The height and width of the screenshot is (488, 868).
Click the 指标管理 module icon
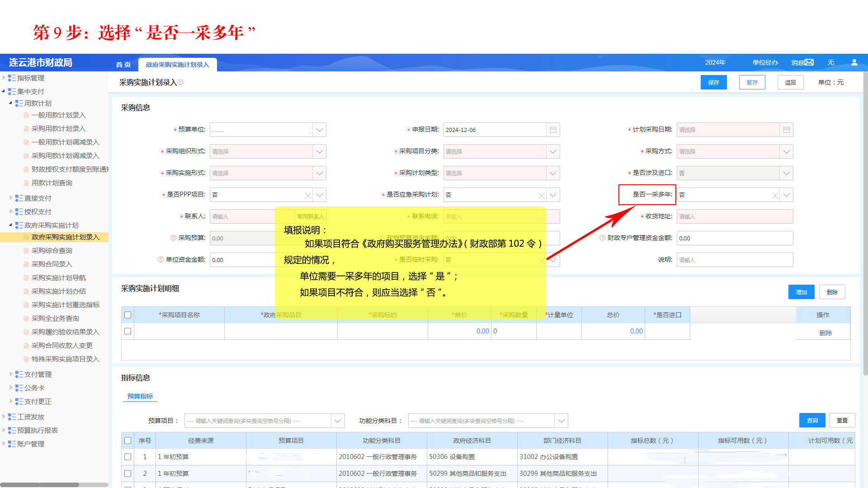coord(12,78)
